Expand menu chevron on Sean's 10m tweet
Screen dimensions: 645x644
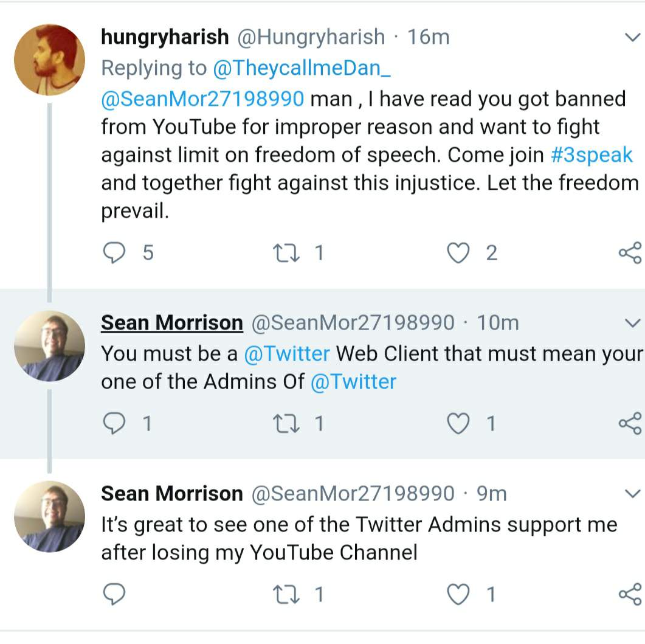point(632,323)
